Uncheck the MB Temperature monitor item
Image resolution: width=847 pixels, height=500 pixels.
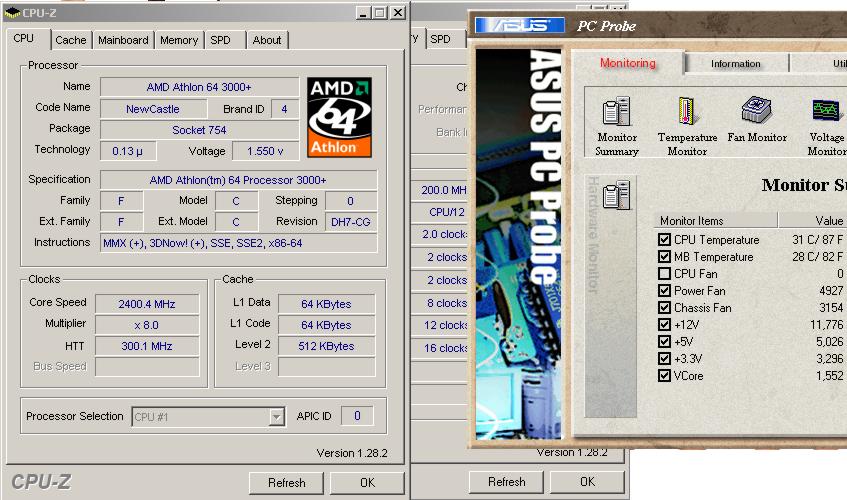[664, 256]
